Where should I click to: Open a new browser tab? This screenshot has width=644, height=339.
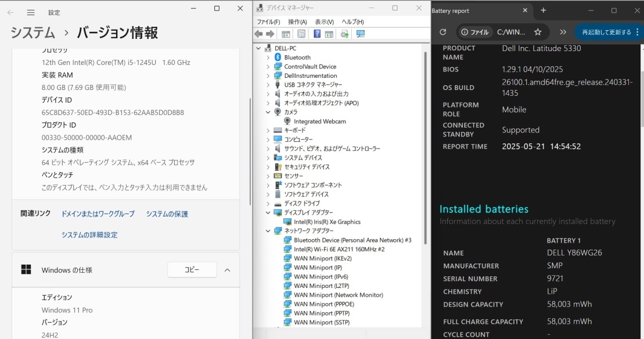click(x=544, y=10)
